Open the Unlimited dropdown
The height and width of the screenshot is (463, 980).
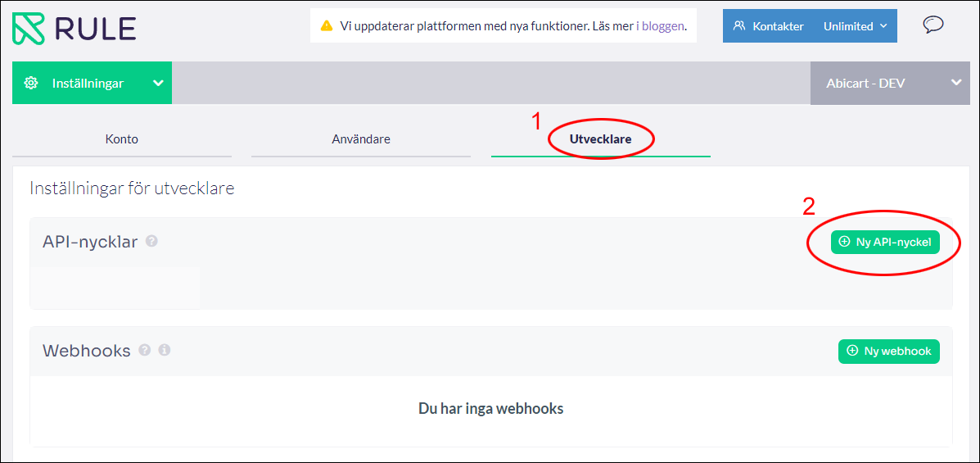coord(856,26)
